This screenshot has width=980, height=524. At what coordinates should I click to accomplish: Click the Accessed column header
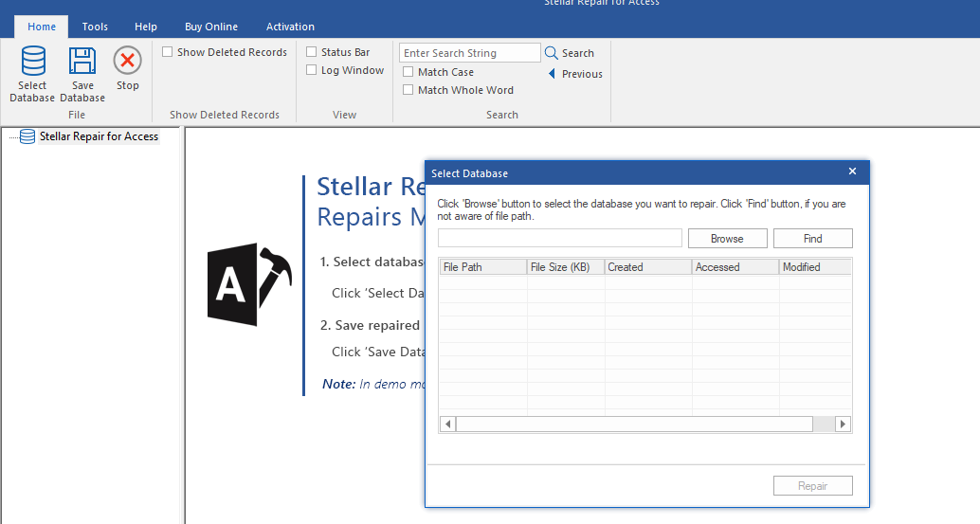pyautogui.click(x=735, y=266)
